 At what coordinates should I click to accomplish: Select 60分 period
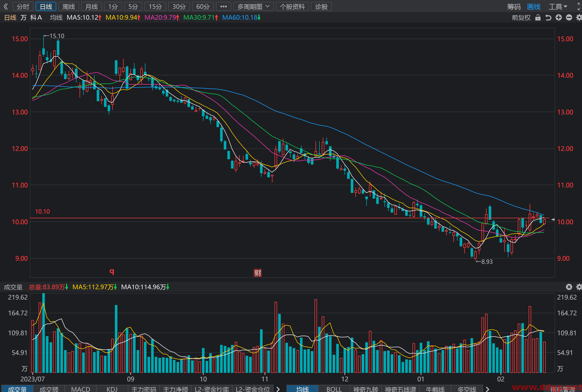click(x=203, y=6)
